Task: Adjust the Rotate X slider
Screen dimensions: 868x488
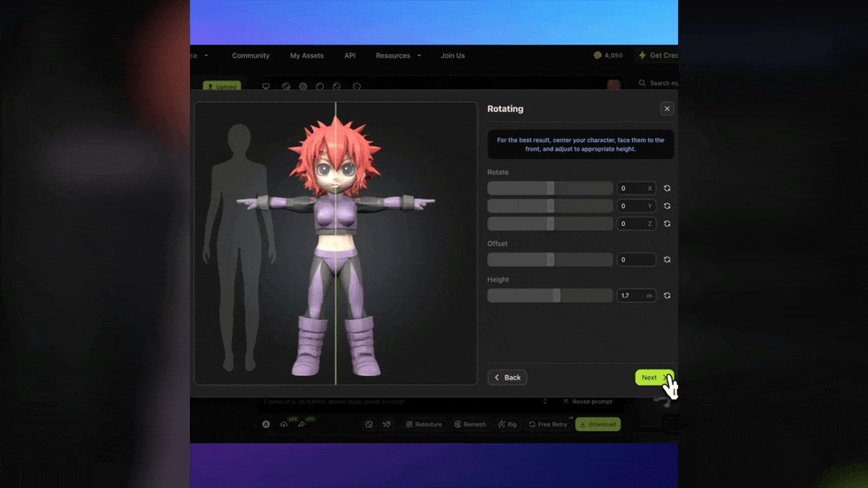Action: [x=550, y=188]
